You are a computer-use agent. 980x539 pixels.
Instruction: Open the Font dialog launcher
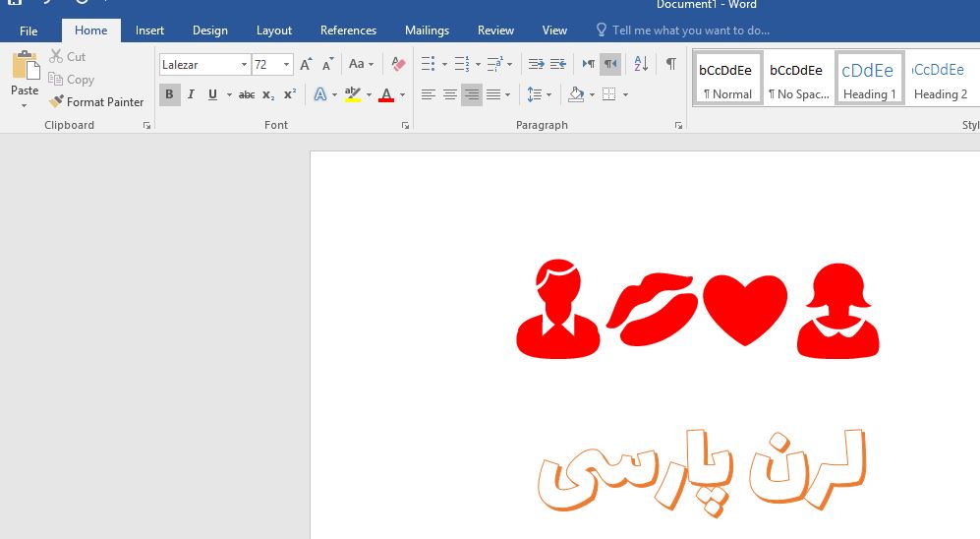coord(405,126)
